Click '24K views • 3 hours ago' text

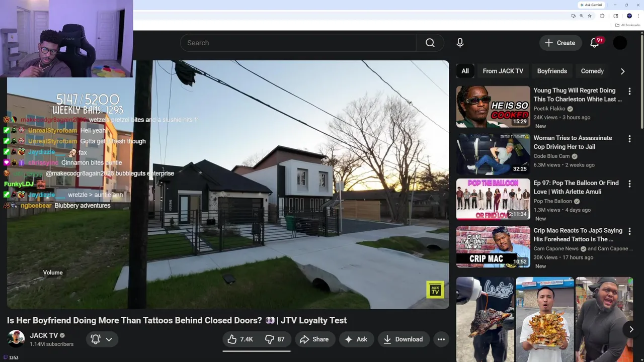click(561, 118)
